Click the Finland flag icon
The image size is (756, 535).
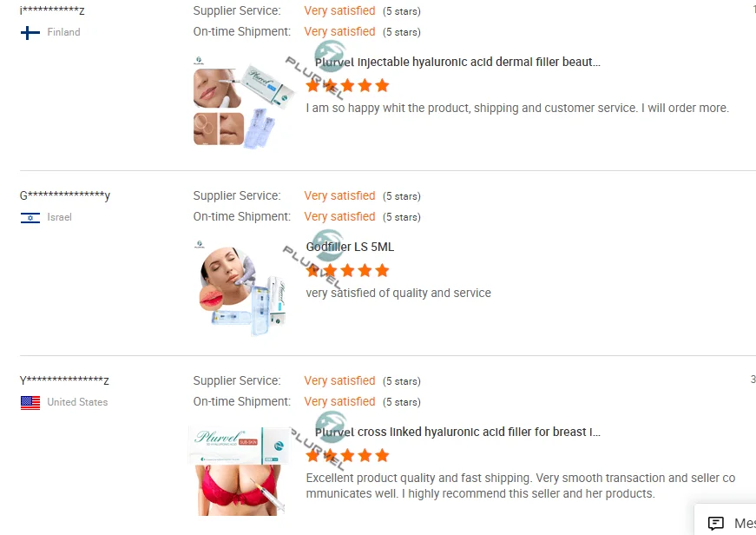(30, 33)
